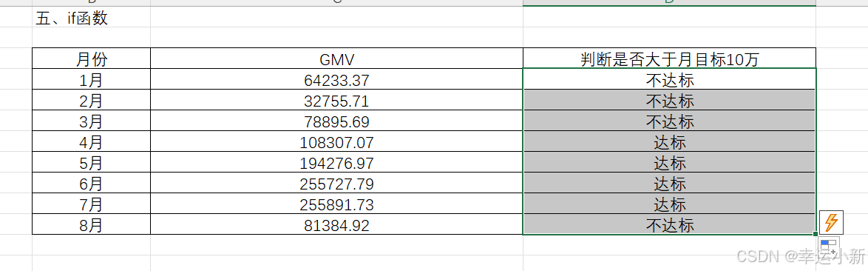Select the GMV value 78895.69
Screen dimensions: 868x271
click(x=336, y=121)
